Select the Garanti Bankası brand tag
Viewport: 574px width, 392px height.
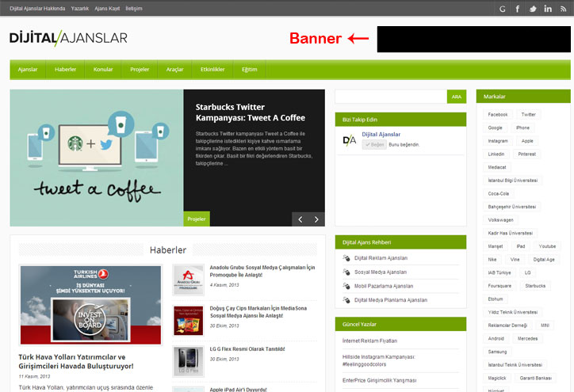tap(536, 378)
